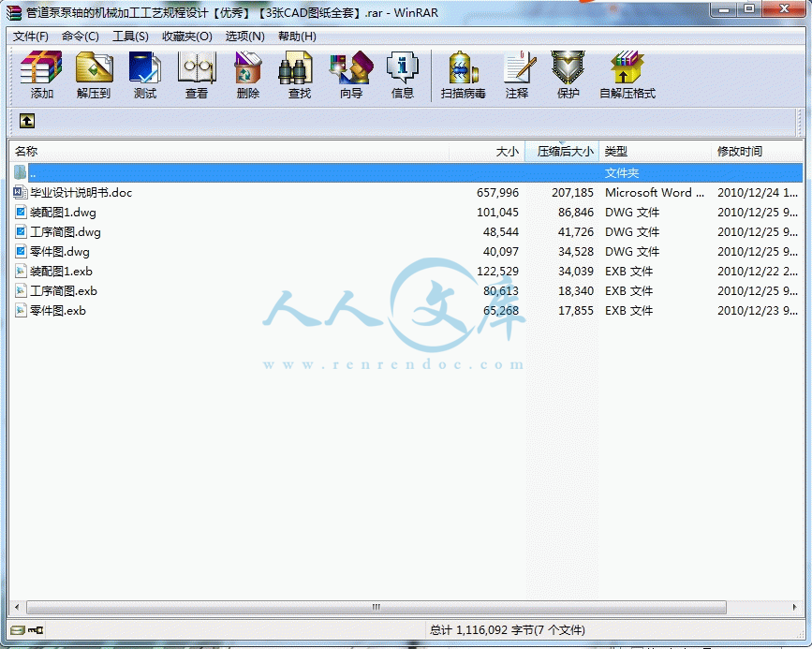
Task: Click the horizontal scrollbar right arrow
Action: click(794, 607)
